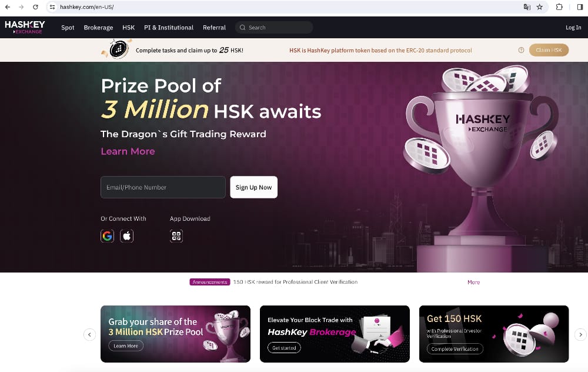
Task: View site information icon beside the URL
Action: click(x=52, y=6)
